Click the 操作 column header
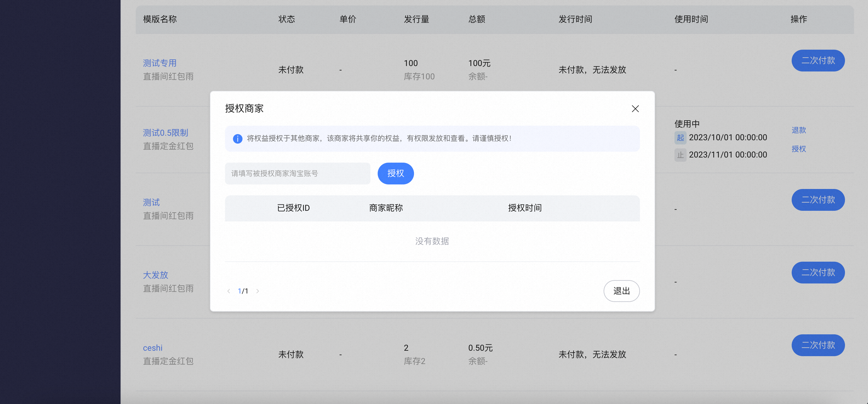 (x=799, y=19)
